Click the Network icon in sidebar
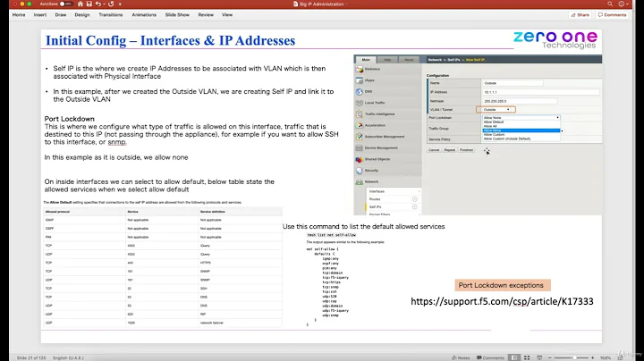The image size is (644, 361). pyautogui.click(x=360, y=181)
